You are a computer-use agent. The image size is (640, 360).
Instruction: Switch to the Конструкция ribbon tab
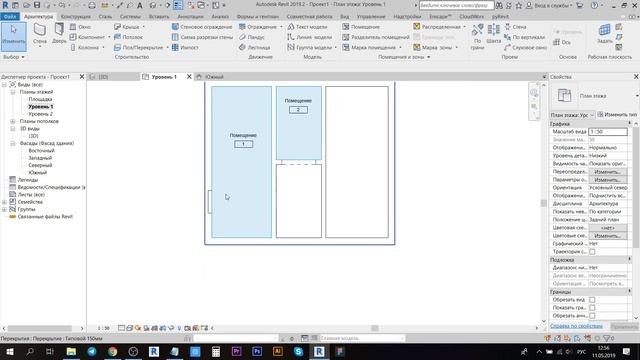click(76, 16)
